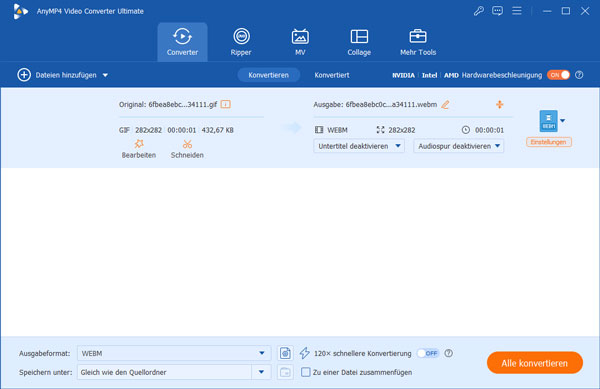Click the register key icon
Screen dimensions: 600x389
coord(478,11)
